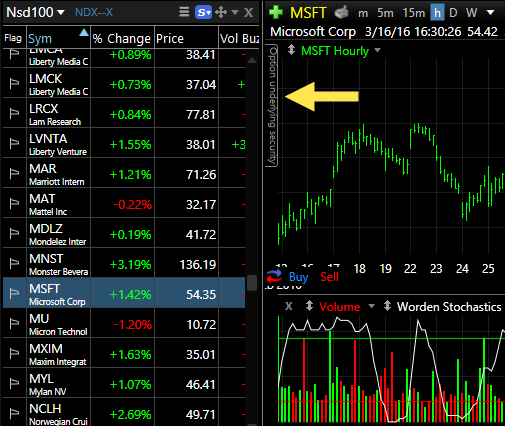The width and height of the screenshot is (505, 426).
Task: Click the flag icon for LMCK
Action: [14, 83]
